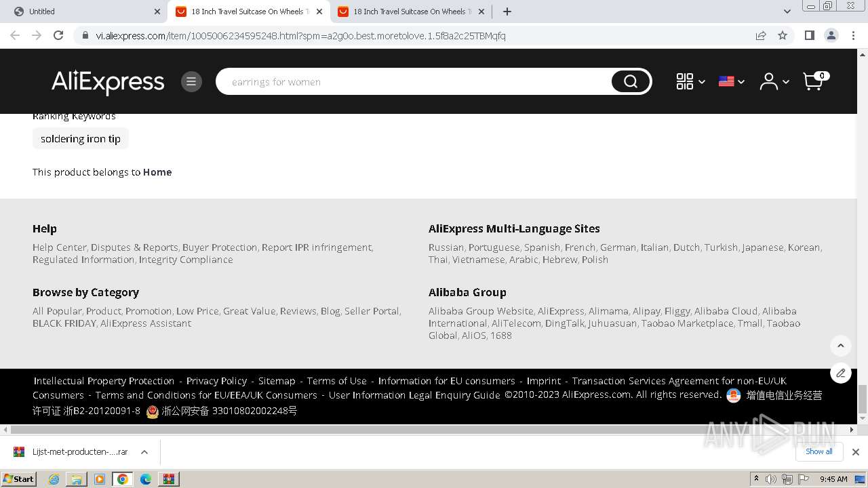Open the Windows Start menu
The height and width of the screenshot is (488, 868).
click(18, 479)
